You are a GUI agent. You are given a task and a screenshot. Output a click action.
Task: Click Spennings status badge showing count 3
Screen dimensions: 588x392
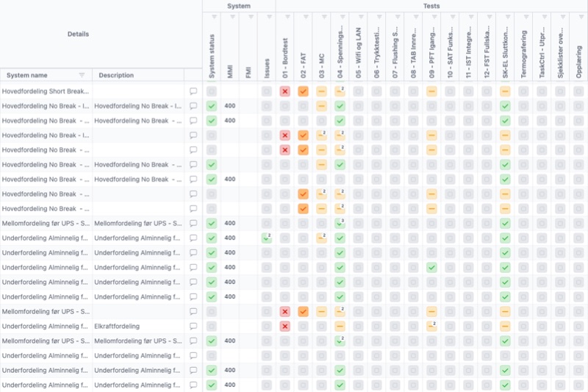click(x=340, y=223)
